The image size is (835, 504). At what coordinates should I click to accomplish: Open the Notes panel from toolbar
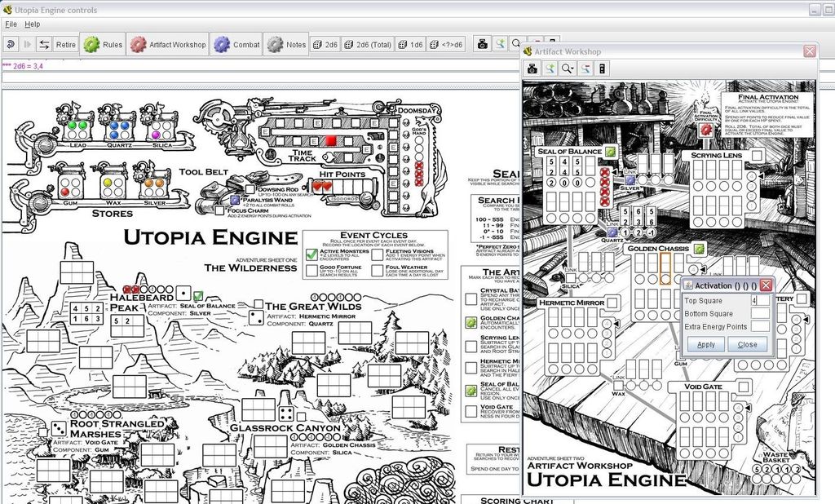point(286,45)
